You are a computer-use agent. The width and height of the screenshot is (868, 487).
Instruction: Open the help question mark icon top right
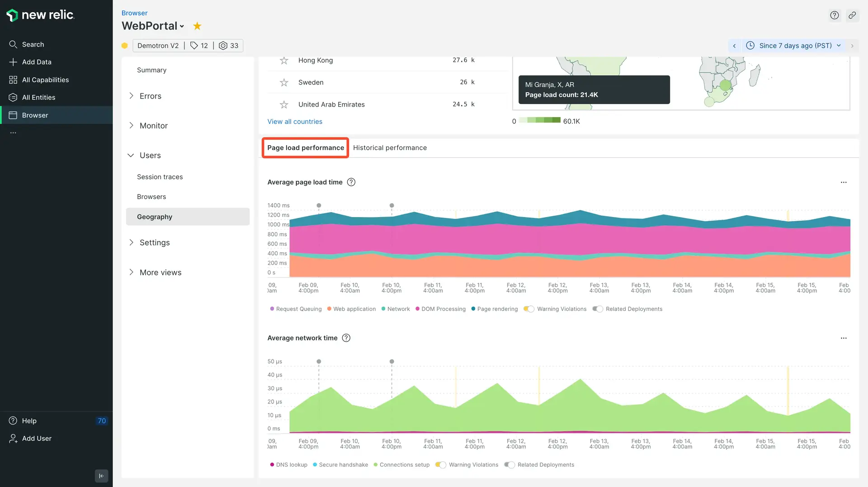[x=835, y=15]
